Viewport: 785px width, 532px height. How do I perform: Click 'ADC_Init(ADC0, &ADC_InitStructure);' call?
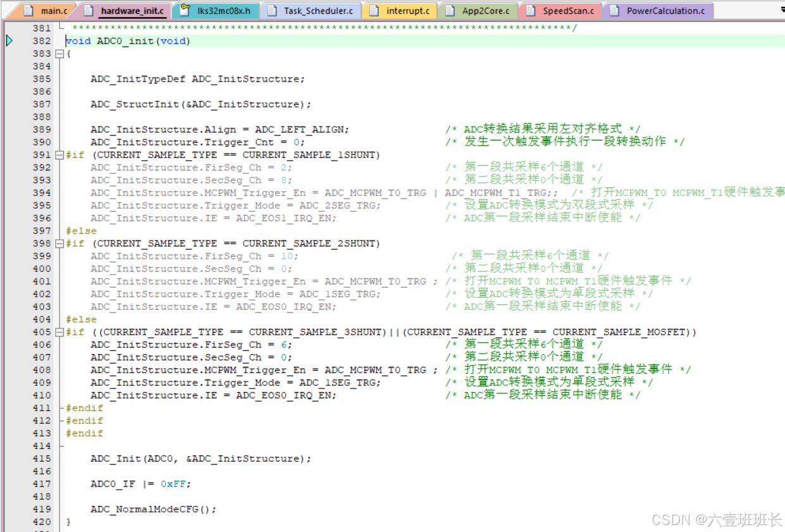point(201,459)
